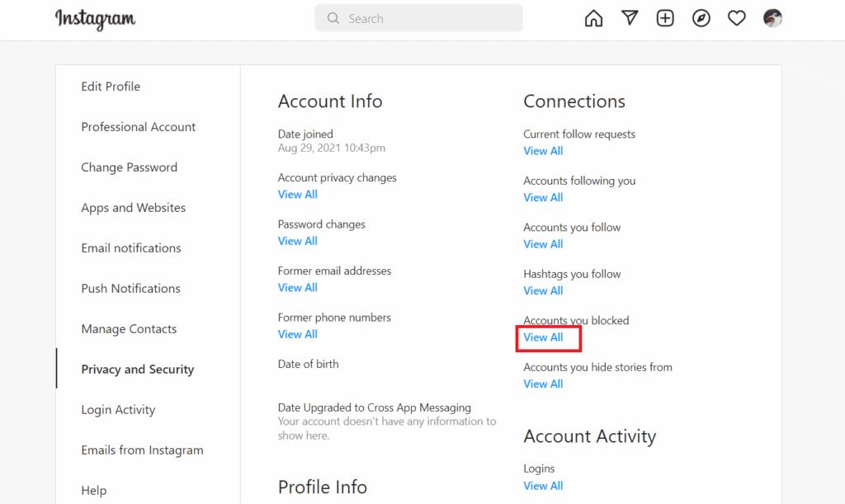This screenshot has width=845, height=504.
Task: Open Emails from Instagram section
Action: (x=142, y=450)
